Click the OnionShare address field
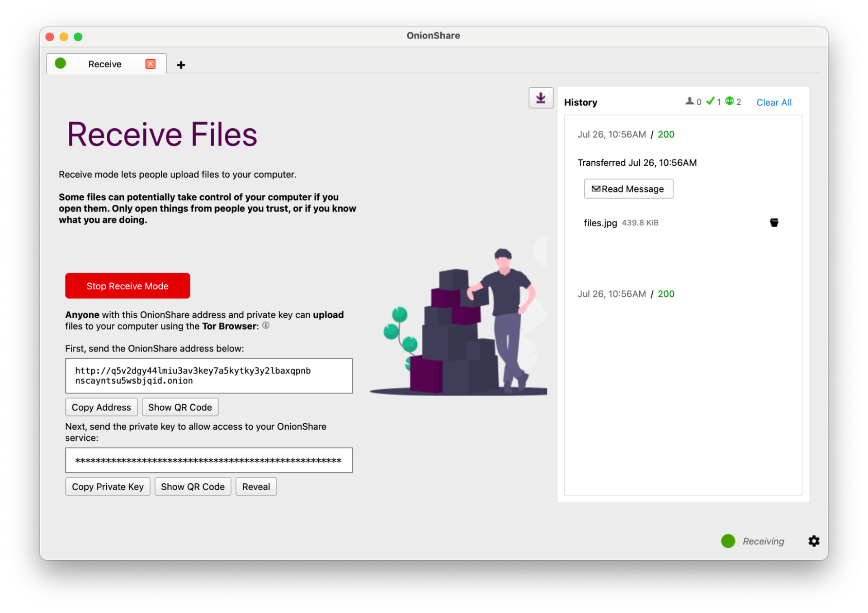The image size is (868, 613). tap(209, 375)
